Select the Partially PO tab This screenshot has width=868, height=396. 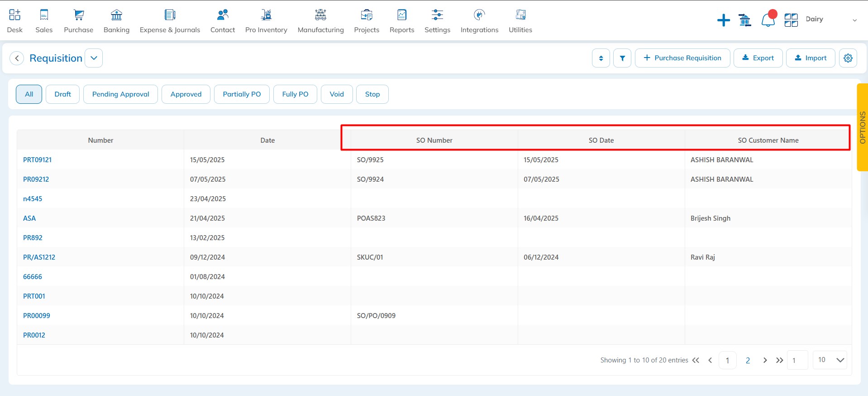242,94
